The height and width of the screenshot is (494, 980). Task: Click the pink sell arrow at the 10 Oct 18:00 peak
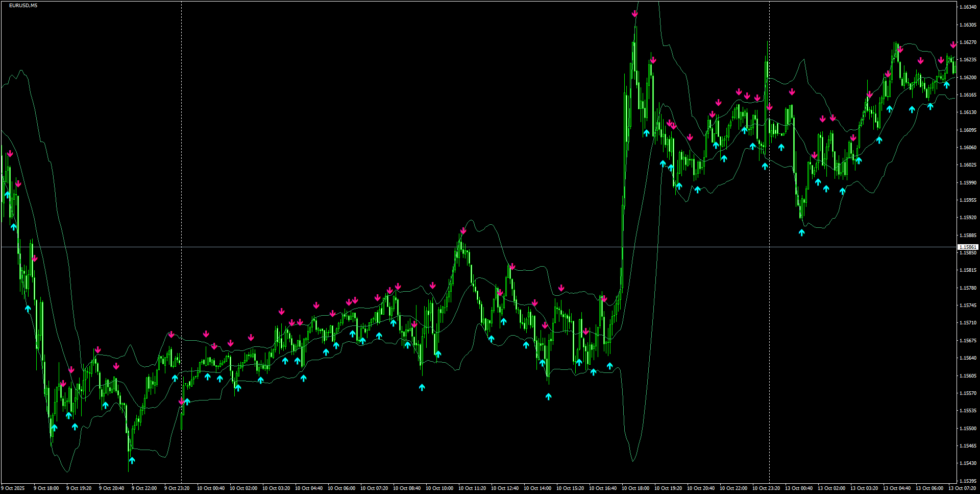(634, 13)
